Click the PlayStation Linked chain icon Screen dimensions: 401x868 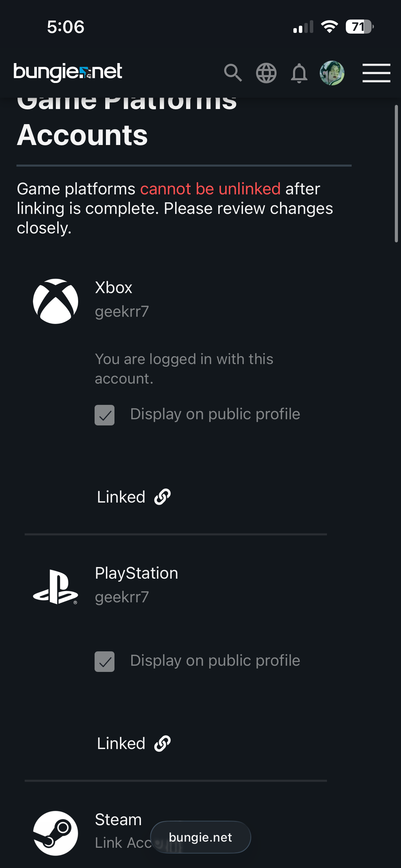coord(162,743)
